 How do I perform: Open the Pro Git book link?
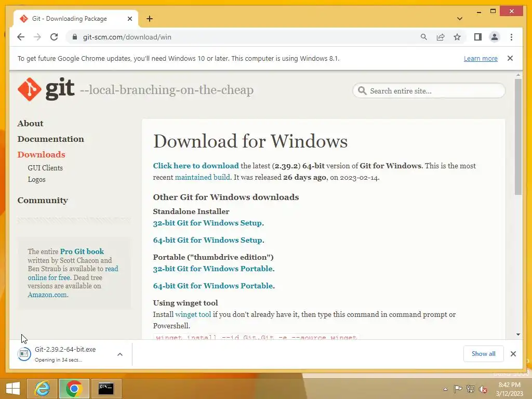click(x=82, y=251)
